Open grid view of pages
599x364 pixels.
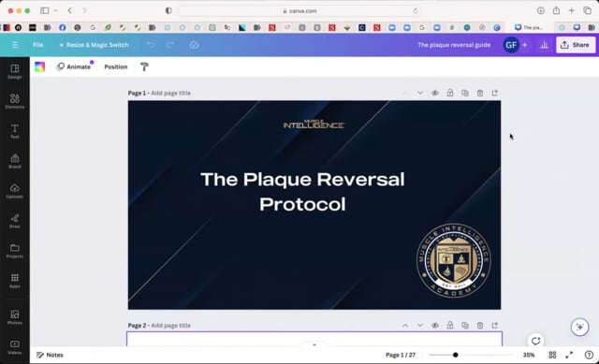552,355
